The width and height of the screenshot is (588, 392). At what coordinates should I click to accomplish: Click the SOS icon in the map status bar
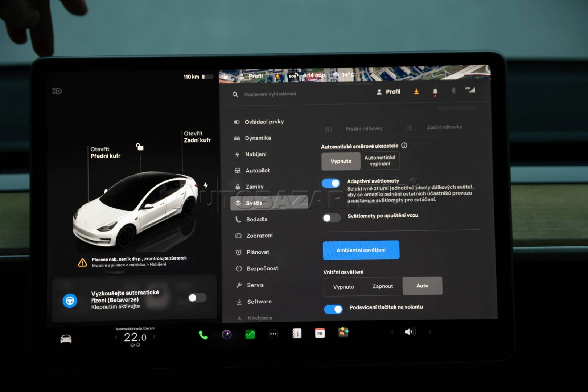tap(293, 76)
